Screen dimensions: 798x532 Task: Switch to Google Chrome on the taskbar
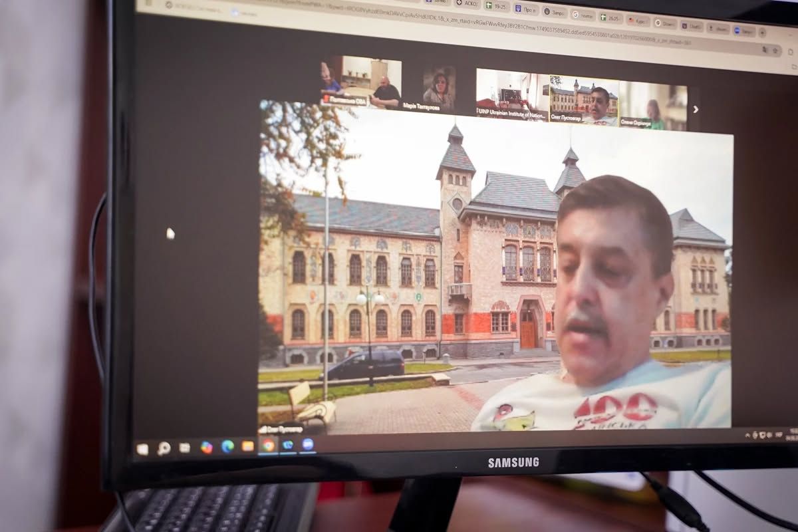268,445
